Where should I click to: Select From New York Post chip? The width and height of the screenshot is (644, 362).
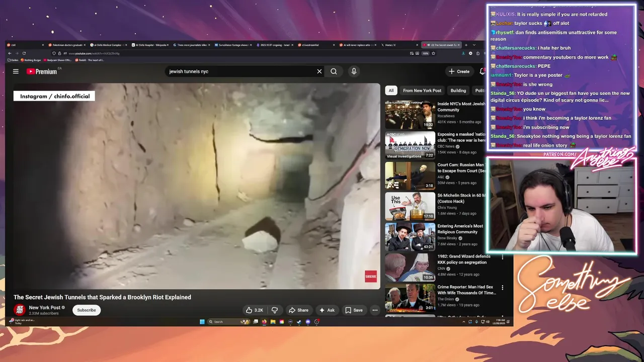pos(422,90)
